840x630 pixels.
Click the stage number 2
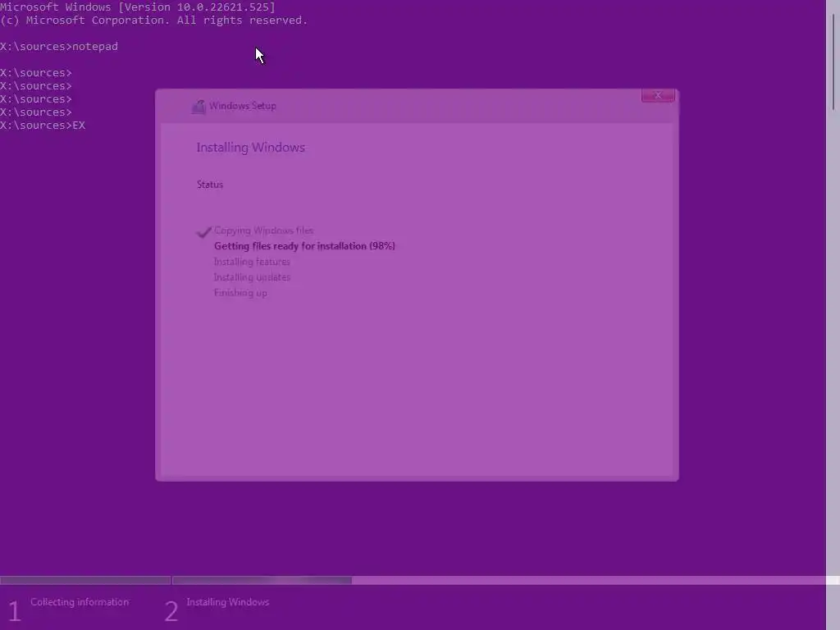171,612
